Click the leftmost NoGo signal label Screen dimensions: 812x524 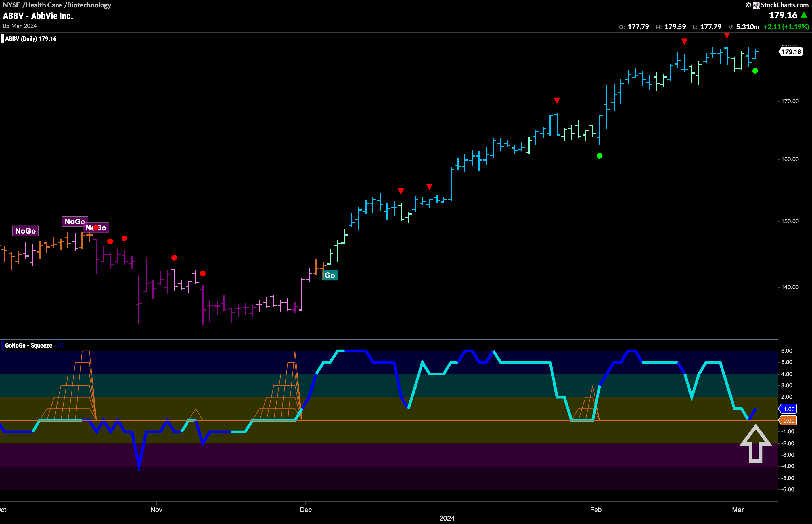click(26, 231)
